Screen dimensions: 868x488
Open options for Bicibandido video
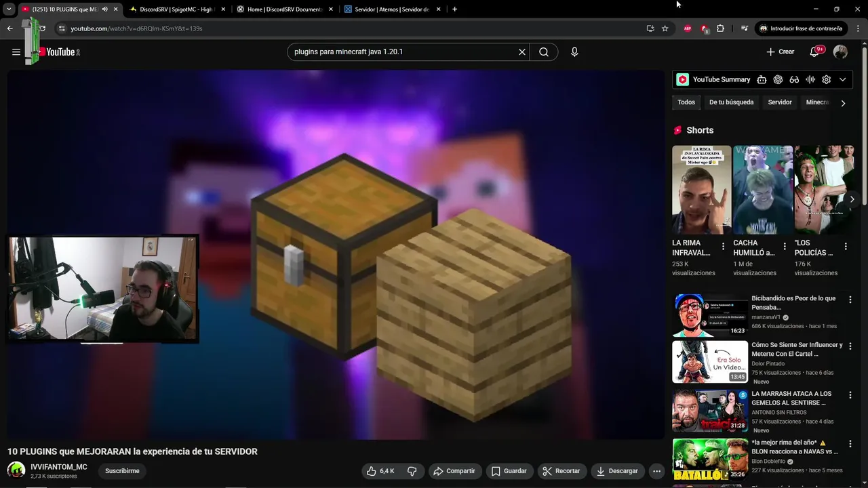coord(850,300)
